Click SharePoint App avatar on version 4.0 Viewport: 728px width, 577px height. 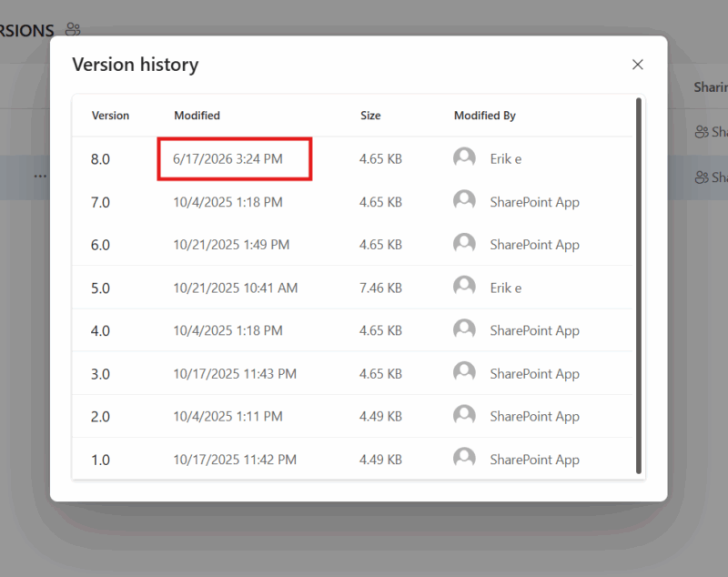tap(464, 329)
